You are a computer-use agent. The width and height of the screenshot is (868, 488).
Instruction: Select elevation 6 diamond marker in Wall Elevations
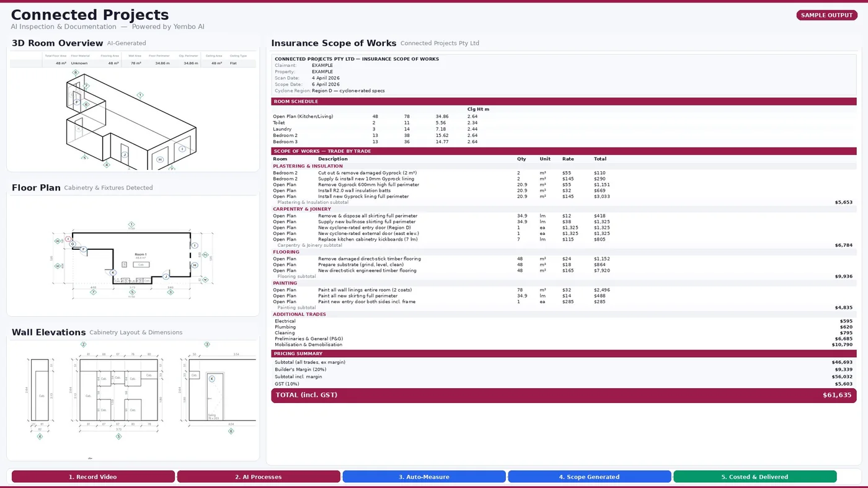(x=231, y=431)
